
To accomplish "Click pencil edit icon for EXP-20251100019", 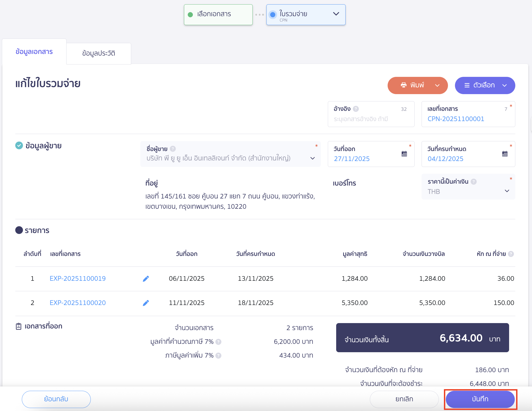I will coord(146,279).
